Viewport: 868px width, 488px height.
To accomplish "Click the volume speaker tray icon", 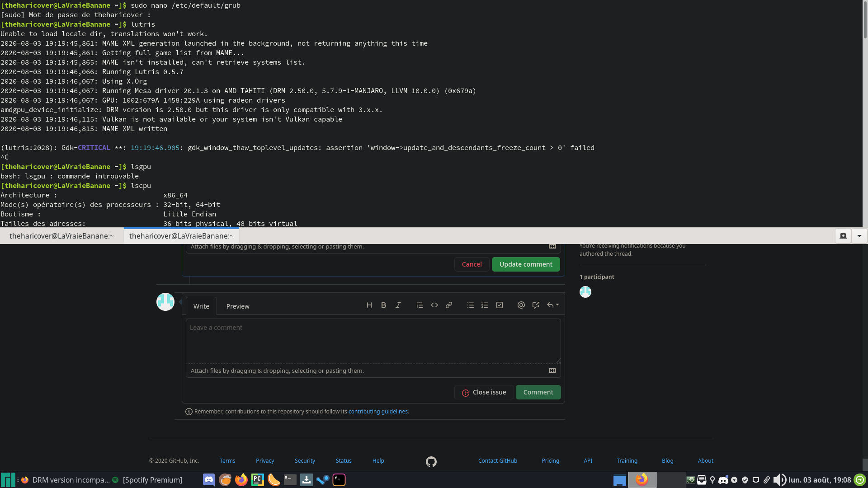I will click(779, 480).
